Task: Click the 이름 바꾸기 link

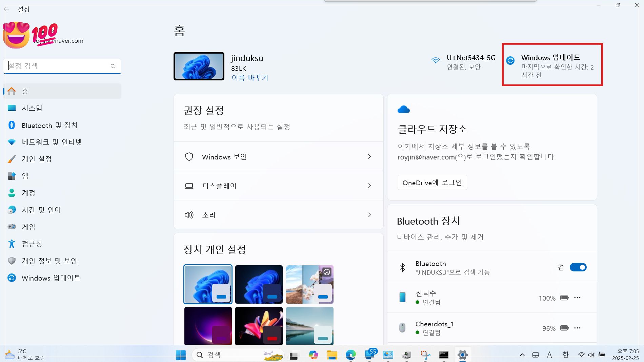Action: pyautogui.click(x=250, y=78)
